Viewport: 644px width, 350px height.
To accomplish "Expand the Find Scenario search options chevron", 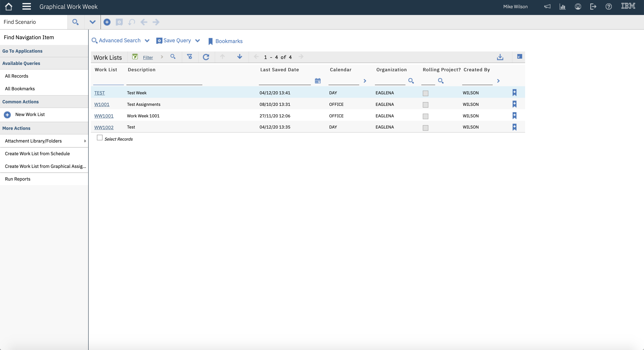I will tap(92, 22).
